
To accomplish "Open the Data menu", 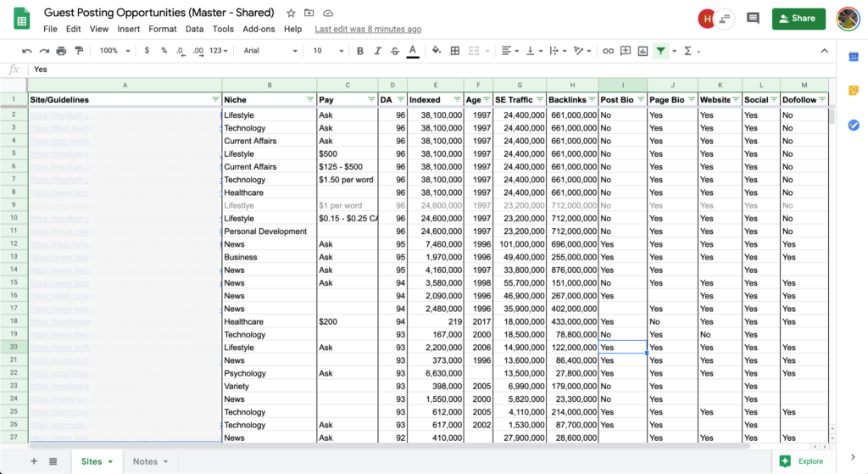I will (x=194, y=29).
